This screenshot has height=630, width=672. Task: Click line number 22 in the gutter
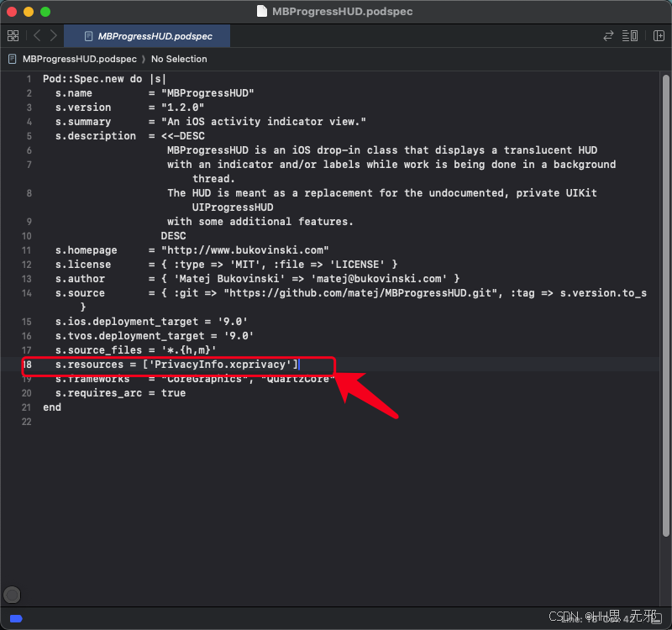27,423
